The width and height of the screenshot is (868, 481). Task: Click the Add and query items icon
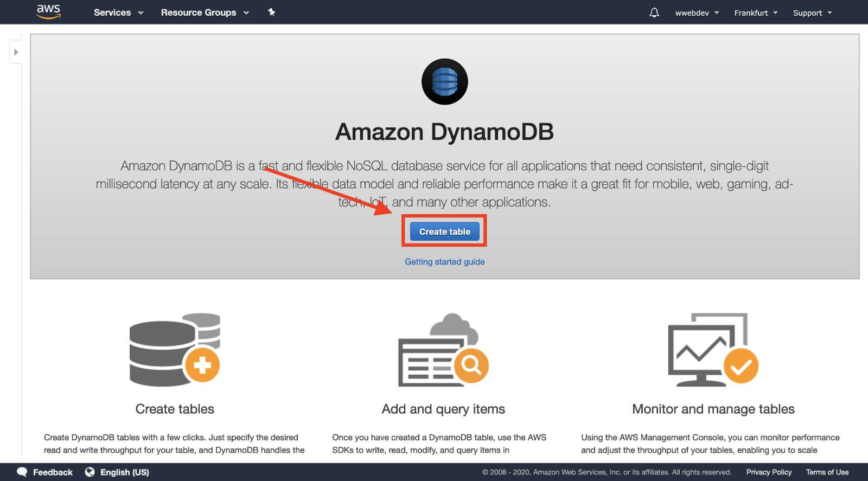(443, 350)
